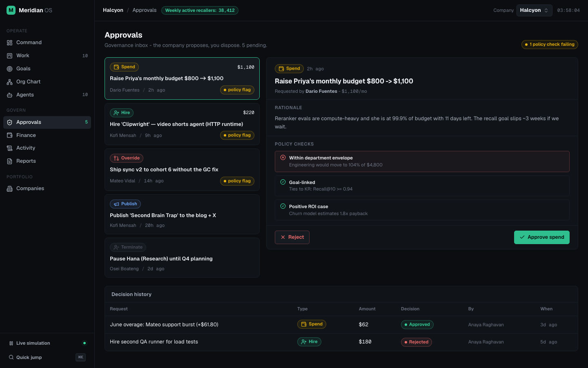Viewport: 588px width, 368px height.
Task: Click the Agents robot icon
Action: click(x=9, y=95)
